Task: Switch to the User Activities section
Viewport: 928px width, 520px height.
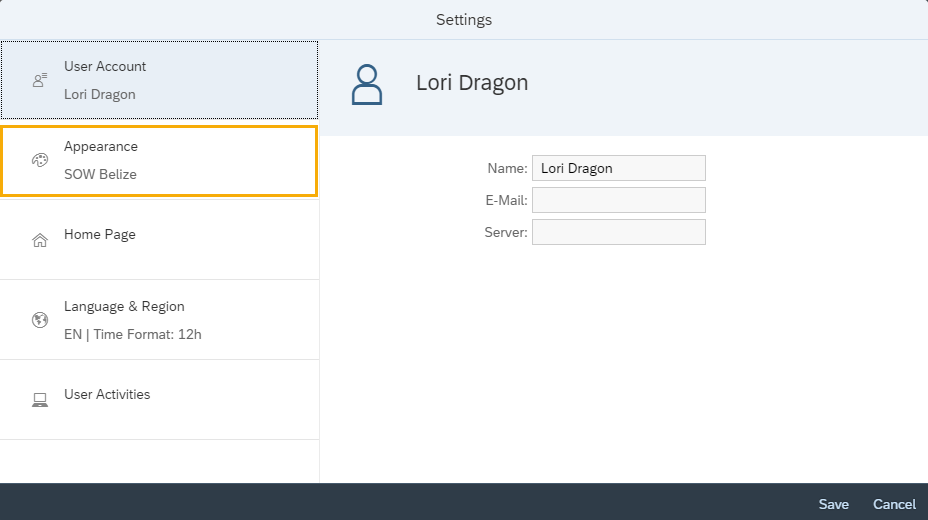Action: pyautogui.click(x=107, y=394)
